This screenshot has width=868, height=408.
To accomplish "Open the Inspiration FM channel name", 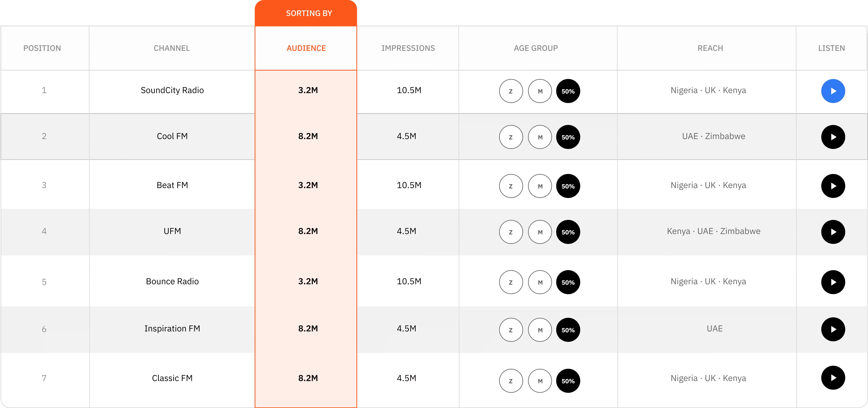I will pos(172,328).
